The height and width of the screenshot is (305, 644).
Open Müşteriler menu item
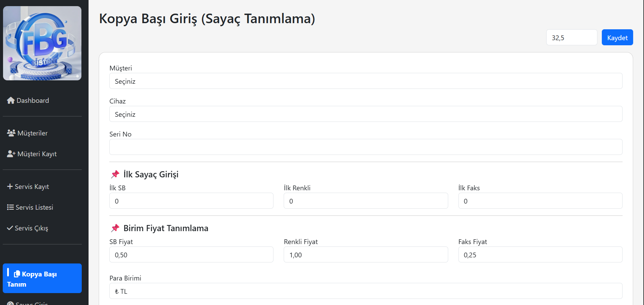tap(32, 133)
